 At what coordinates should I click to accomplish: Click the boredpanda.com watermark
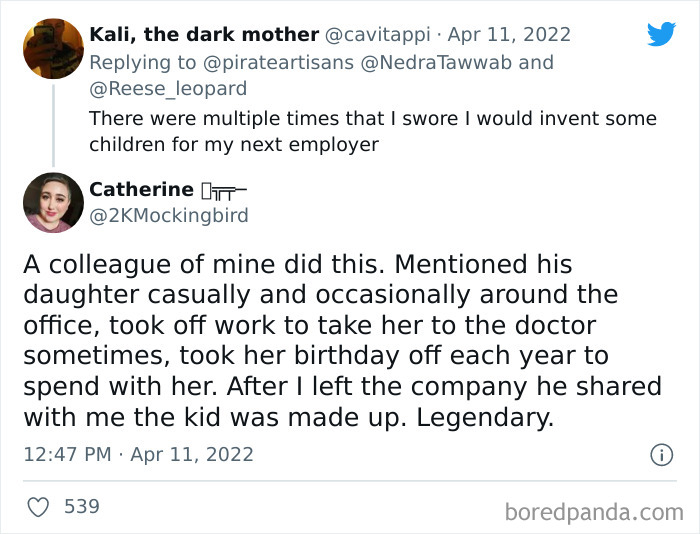coord(594,512)
